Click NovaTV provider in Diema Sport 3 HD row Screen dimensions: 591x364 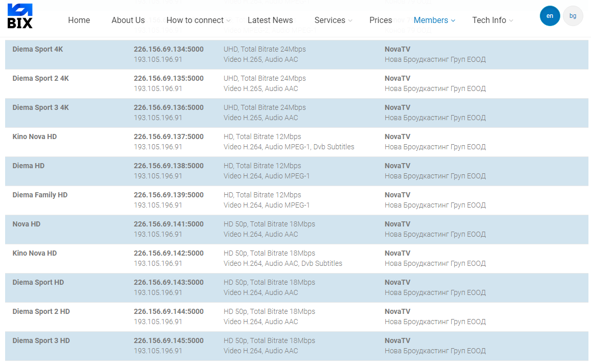tap(397, 340)
